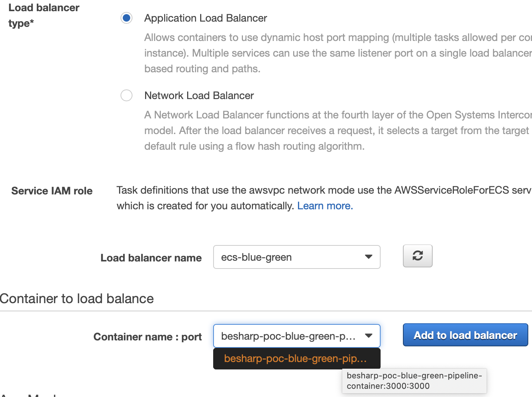Click the "Load balancer name" field label
The image size is (532, 397).
click(x=151, y=258)
